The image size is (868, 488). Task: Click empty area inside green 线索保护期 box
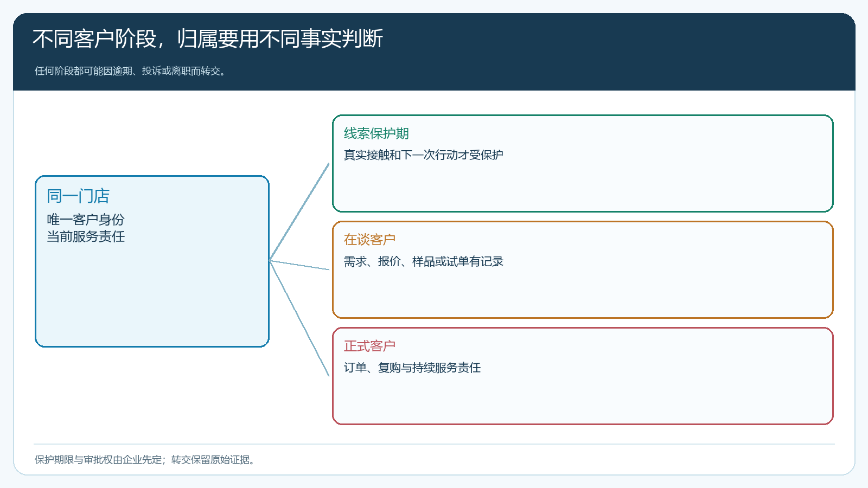(583, 187)
